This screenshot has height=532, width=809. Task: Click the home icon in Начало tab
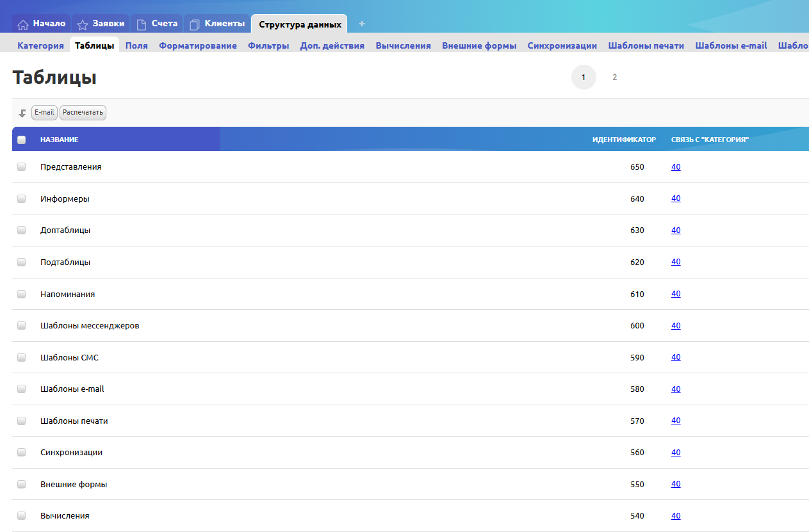[23, 24]
